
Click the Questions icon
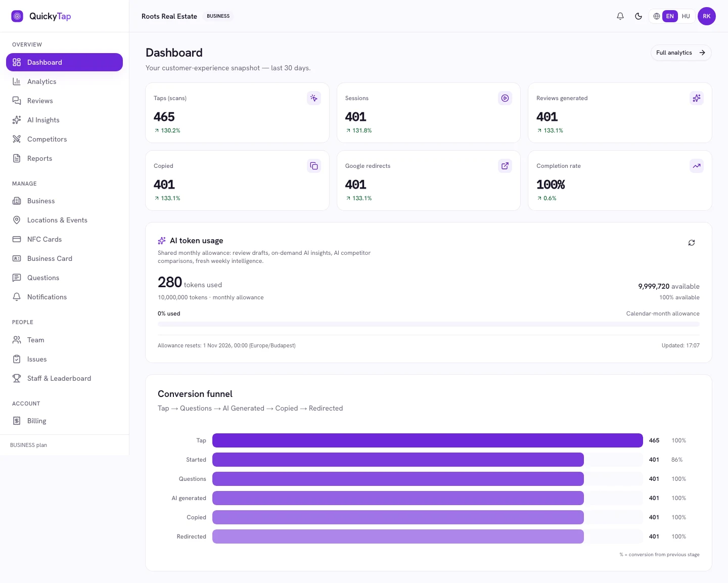pyautogui.click(x=17, y=278)
